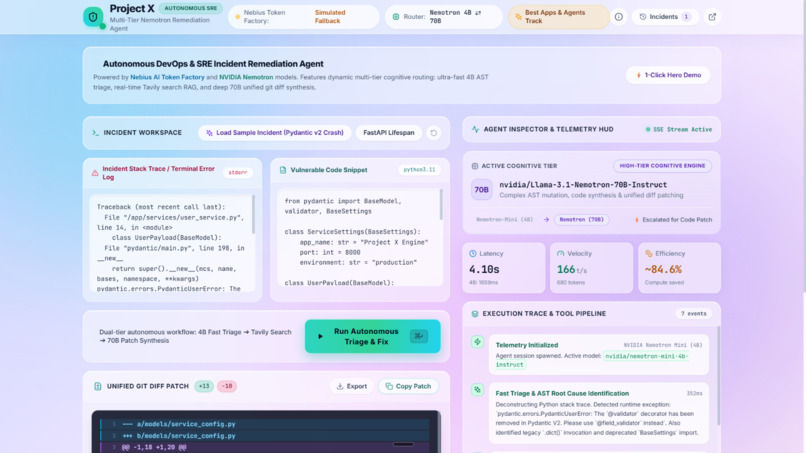The image size is (806, 453).
Task: Click the stderr tag
Action: click(x=237, y=173)
